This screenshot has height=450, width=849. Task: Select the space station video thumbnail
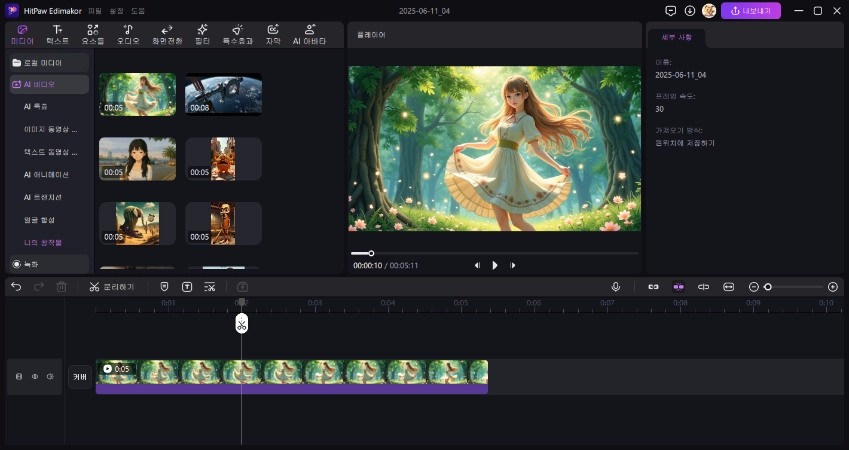tap(224, 94)
